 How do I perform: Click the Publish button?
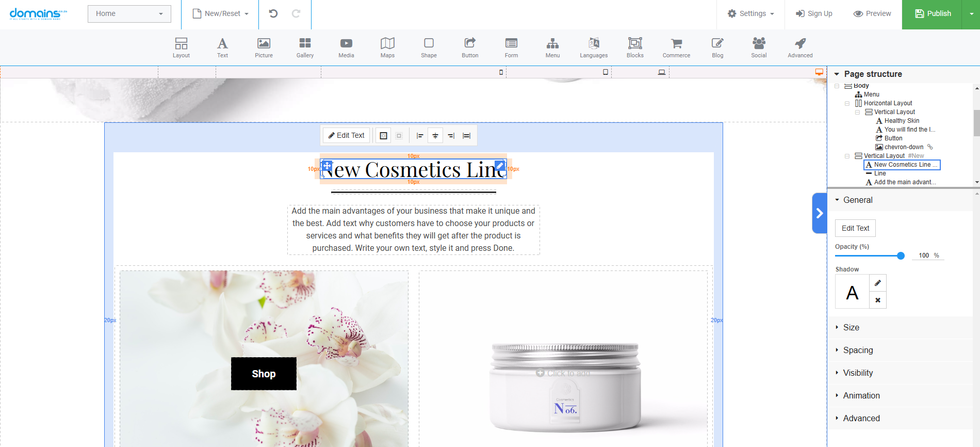coord(933,14)
